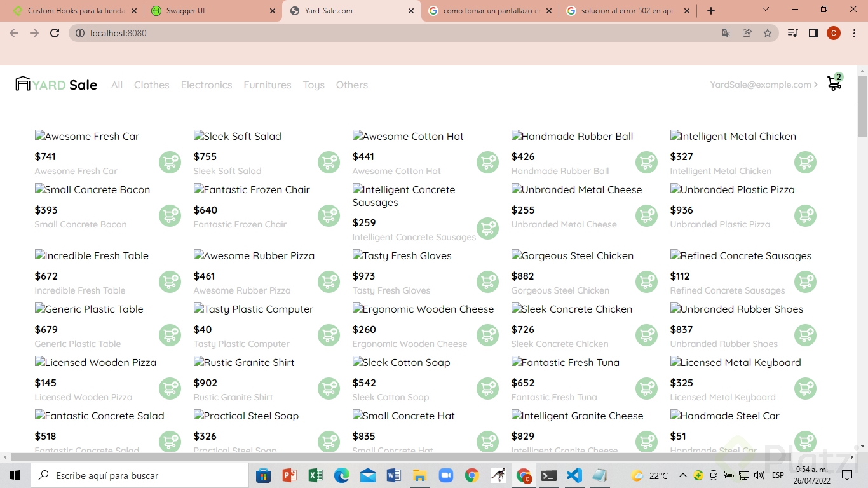Add Awesome Rubber Pizza to cart
This screenshot has height=488, width=868.
coord(329,282)
